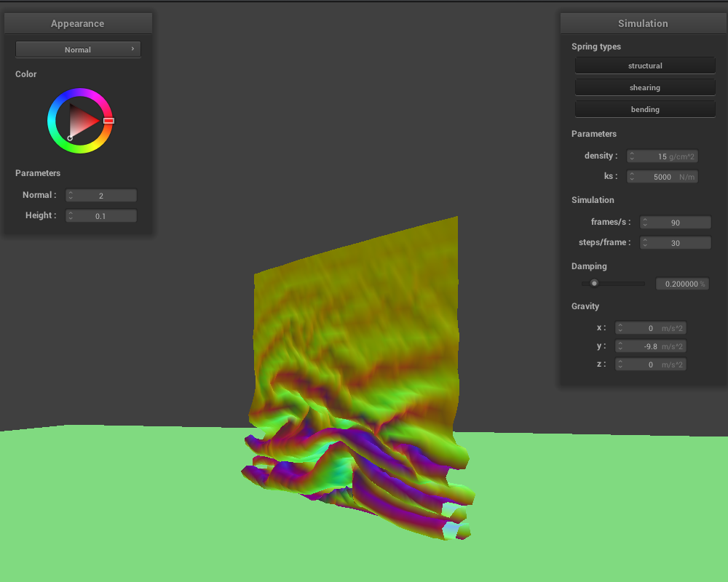Click the frames/s spinner arrows
This screenshot has height=582, width=728.
[x=645, y=223]
